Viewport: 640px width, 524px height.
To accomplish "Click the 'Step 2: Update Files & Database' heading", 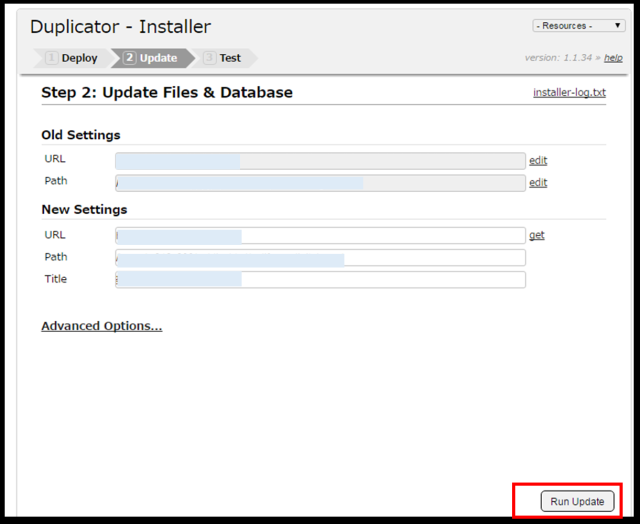I will click(x=167, y=92).
